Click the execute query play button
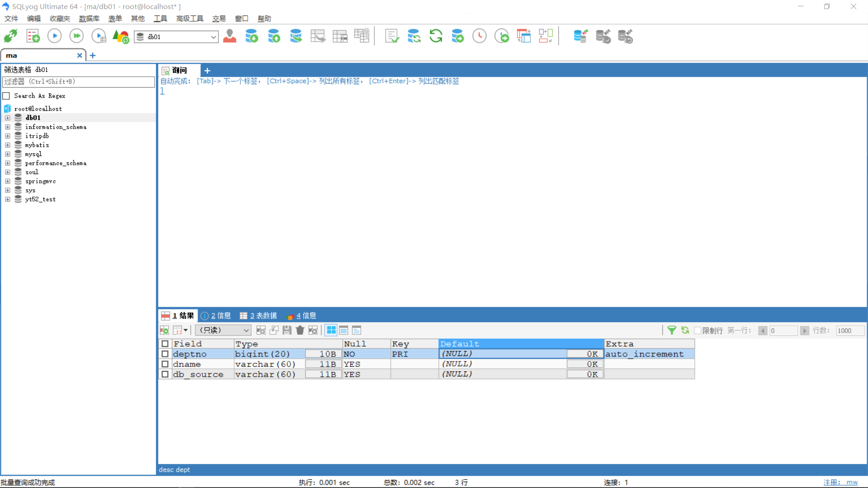The width and height of the screenshot is (868, 488). click(x=54, y=36)
